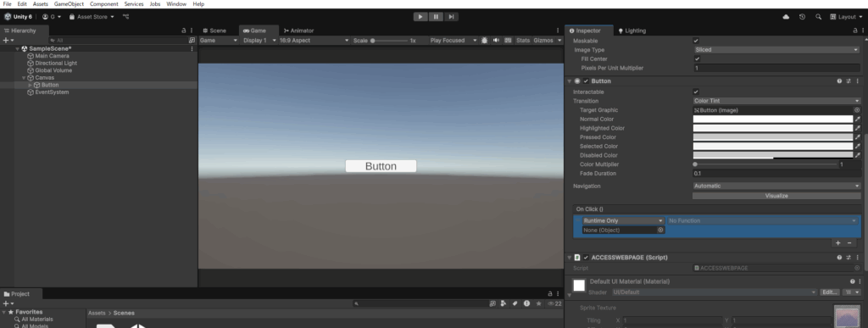Open the Asset Store dropdown
The width and height of the screenshot is (868, 328).
tap(92, 17)
